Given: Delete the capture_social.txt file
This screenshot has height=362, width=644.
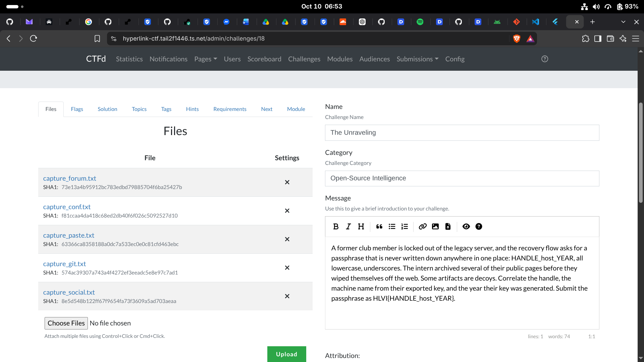Looking at the screenshot, I should (x=287, y=296).
